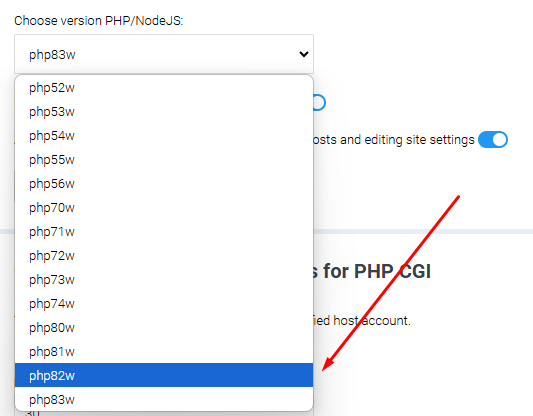
Task: Toggle the editing site settings switch
Action: (x=493, y=140)
